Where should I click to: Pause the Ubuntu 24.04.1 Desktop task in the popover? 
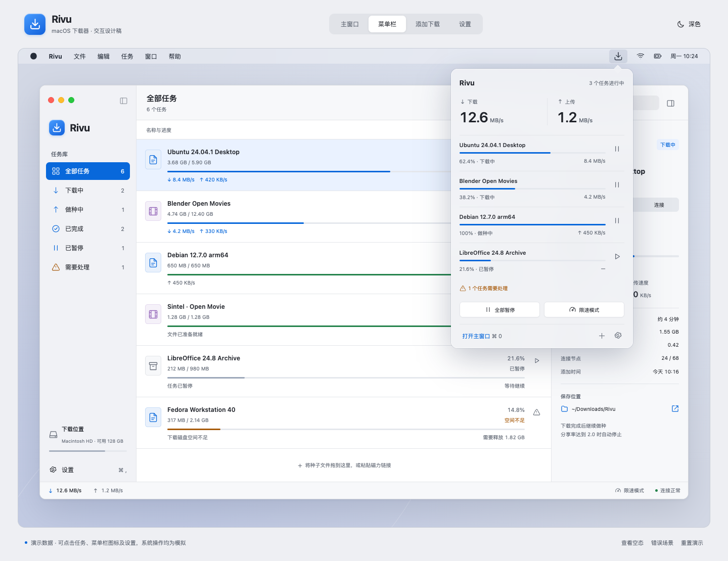pos(617,149)
